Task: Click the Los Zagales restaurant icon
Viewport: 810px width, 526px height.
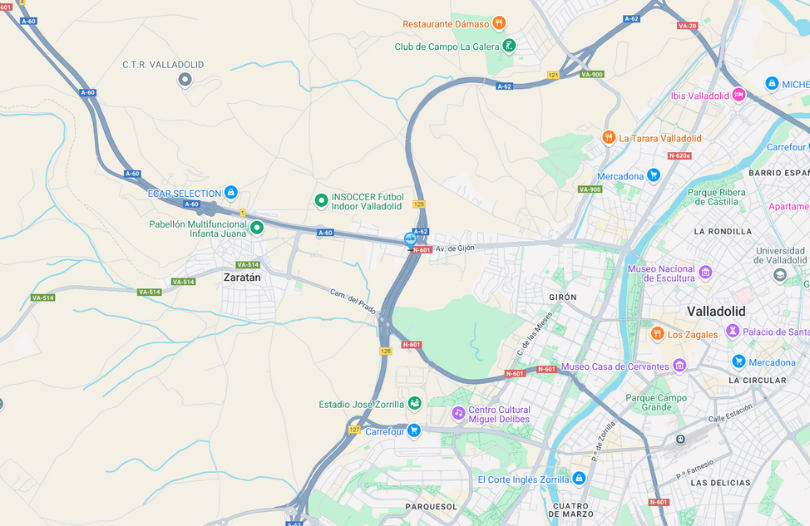Action: tap(657, 333)
